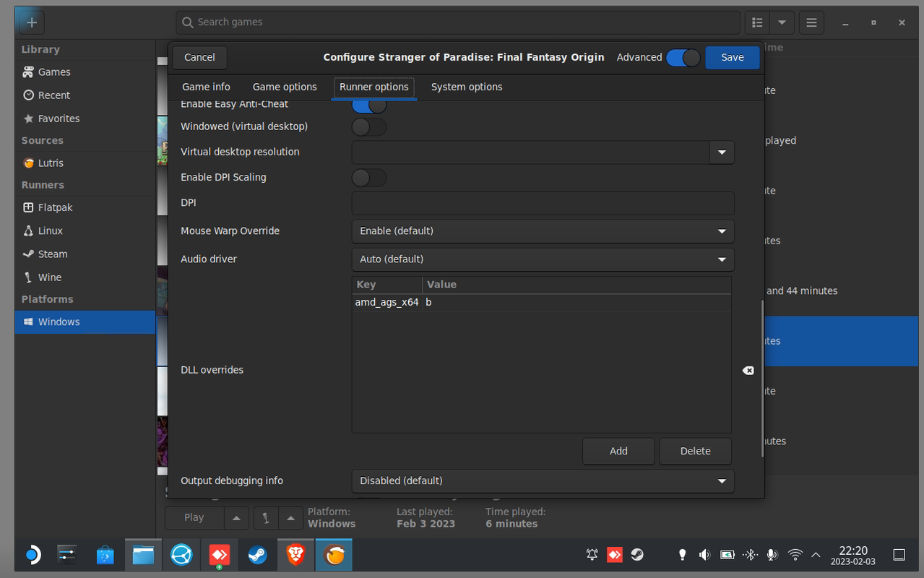The height and width of the screenshot is (578, 924).
Task: Add a new DLL override entry
Action: [618, 451]
